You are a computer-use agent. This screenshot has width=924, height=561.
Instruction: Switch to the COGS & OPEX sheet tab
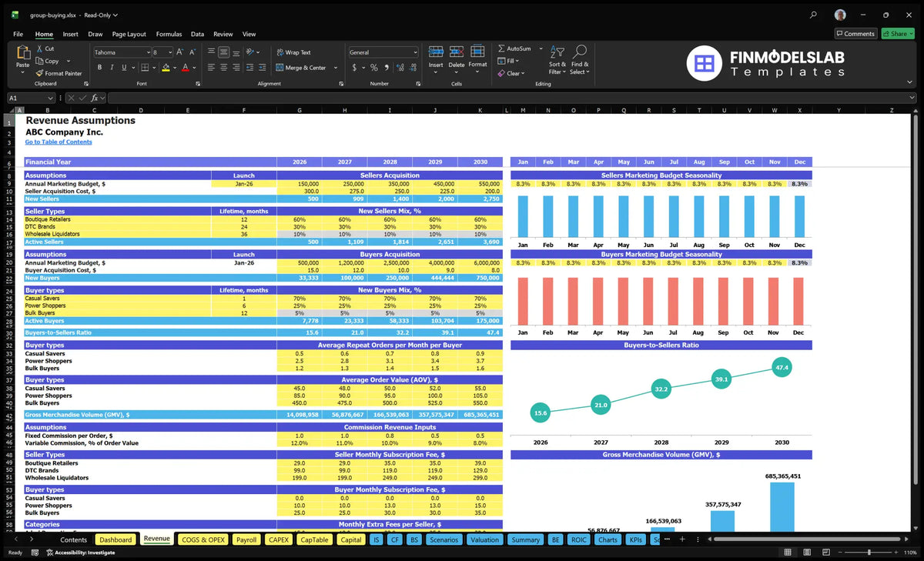click(203, 539)
